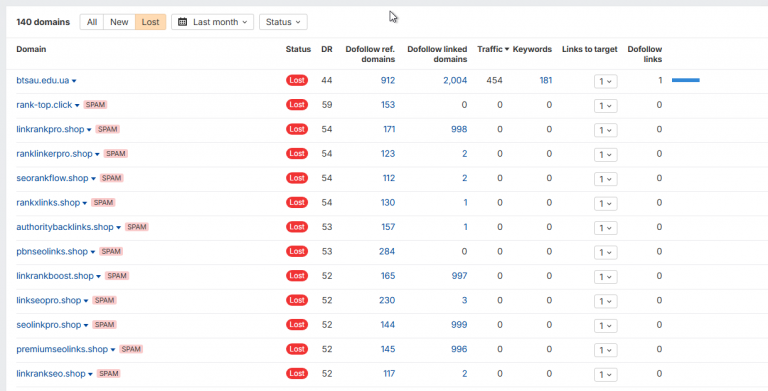Open links-to-target dropdown for seorankflow.shop
Screen dimensions: 768x391
tap(605, 179)
